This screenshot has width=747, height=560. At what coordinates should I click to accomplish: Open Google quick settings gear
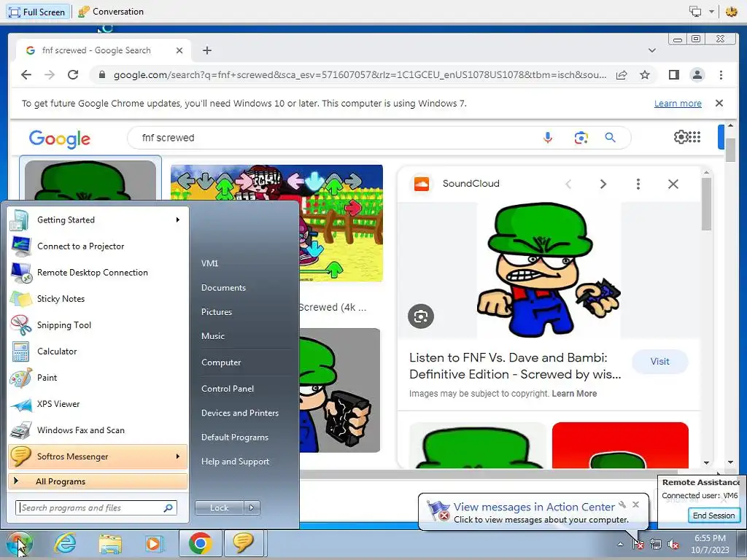coord(681,137)
